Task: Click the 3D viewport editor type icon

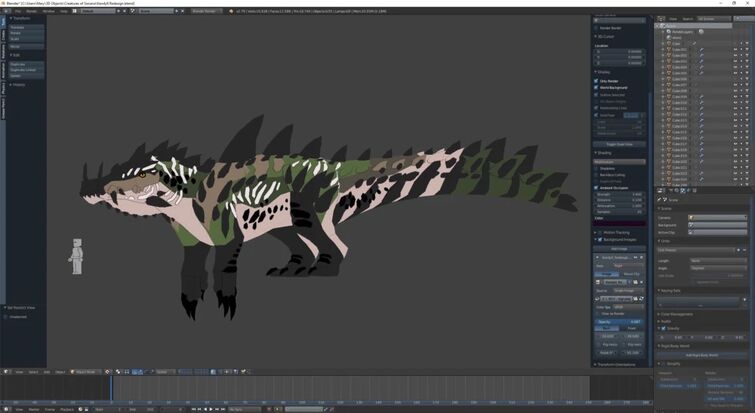Action: pyautogui.click(x=6, y=371)
